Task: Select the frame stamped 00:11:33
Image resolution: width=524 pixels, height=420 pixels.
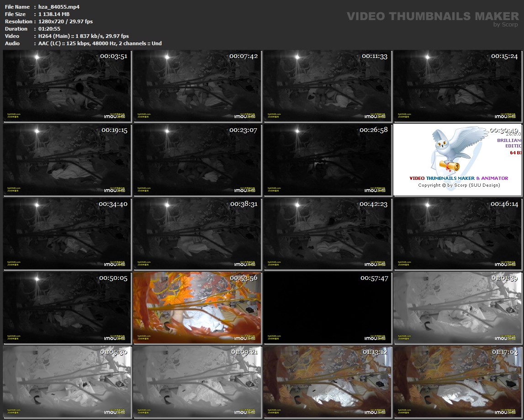Action: point(328,86)
